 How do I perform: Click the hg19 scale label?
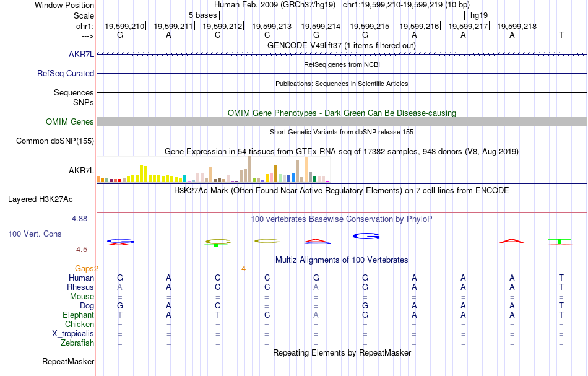pos(479,15)
